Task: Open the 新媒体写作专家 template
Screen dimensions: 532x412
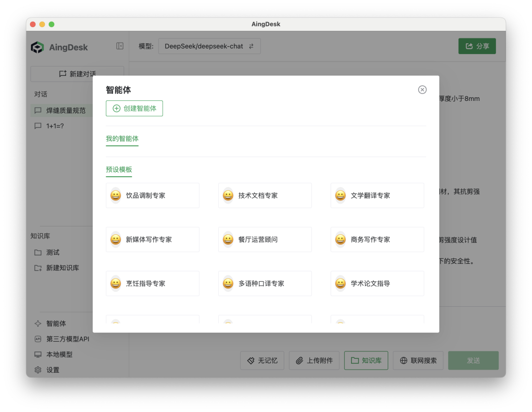Action: point(153,240)
